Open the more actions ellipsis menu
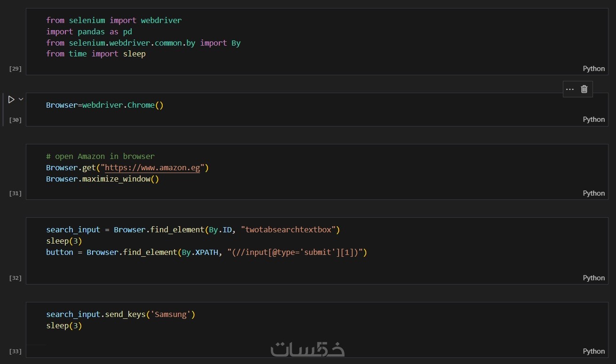 click(x=570, y=89)
